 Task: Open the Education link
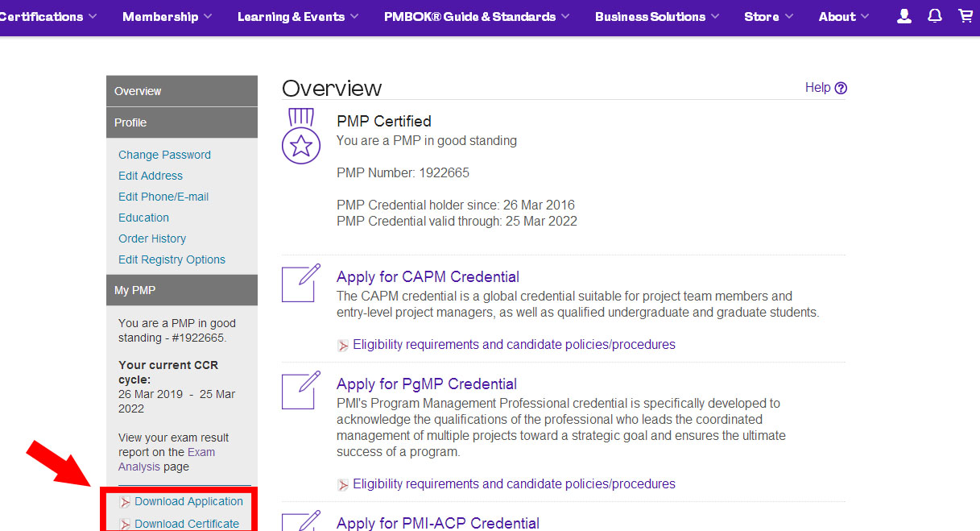(143, 218)
